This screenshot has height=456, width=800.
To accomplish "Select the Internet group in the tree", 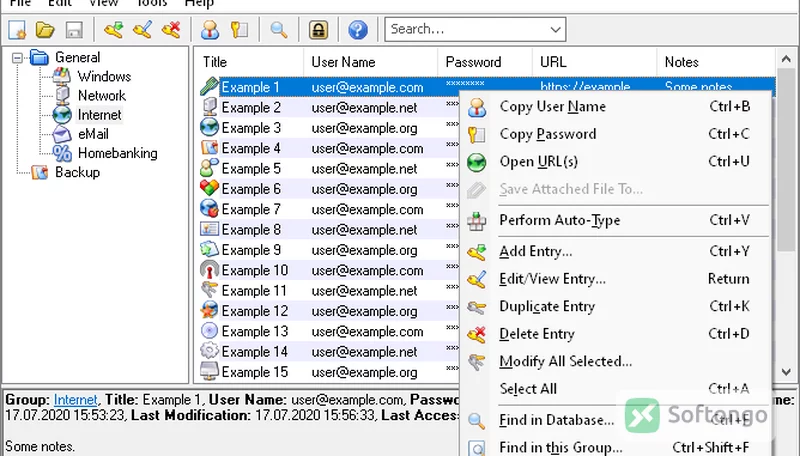I will (x=87, y=115).
